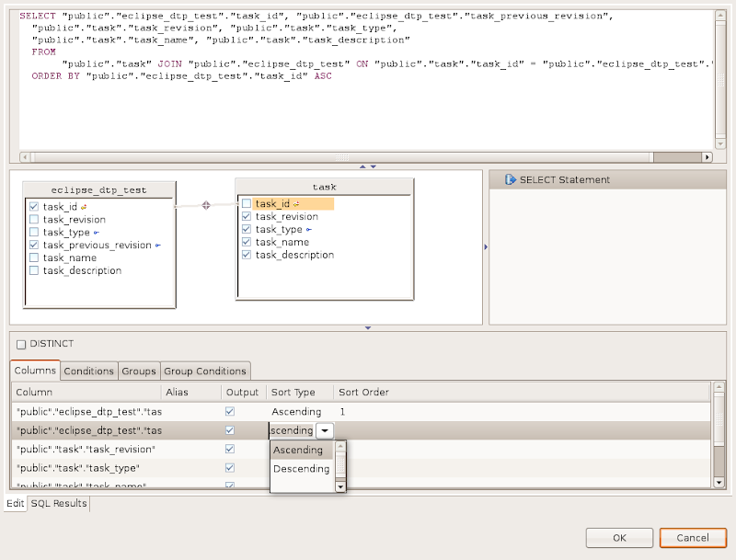The width and height of the screenshot is (736, 560).
Task: Click the join connector diamond between the tables
Action: 206,206
